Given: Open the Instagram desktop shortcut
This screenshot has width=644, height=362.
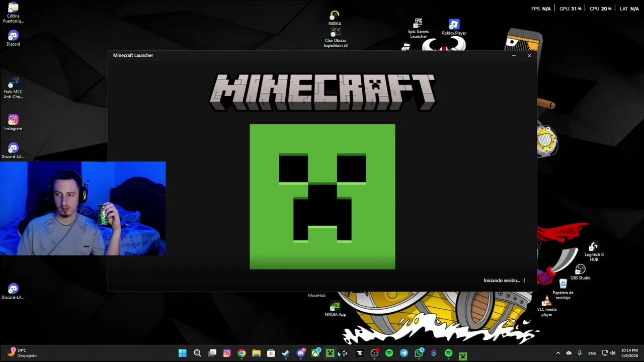Looking at the screenshot, I should click(x=13, y=123).
